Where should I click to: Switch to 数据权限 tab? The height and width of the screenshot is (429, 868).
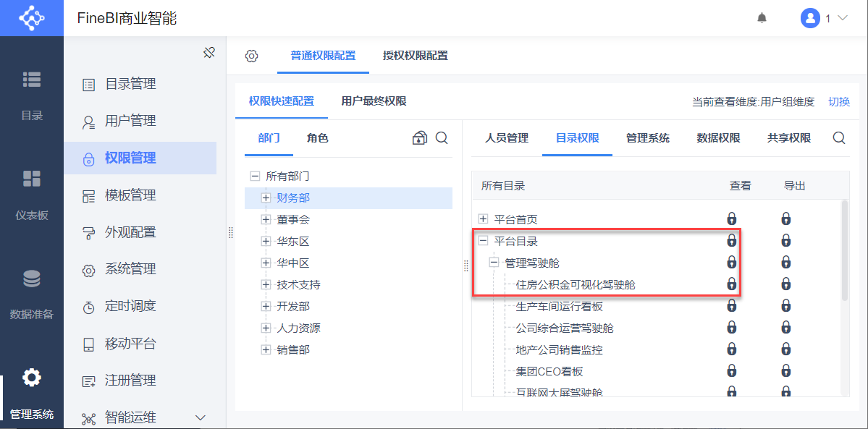(x=718, y=138)
